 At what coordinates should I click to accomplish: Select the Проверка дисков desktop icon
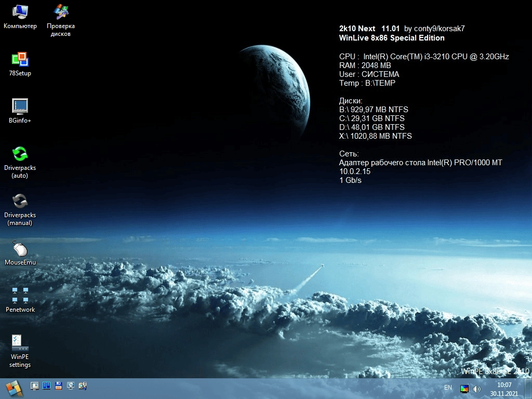click(61, 20)
